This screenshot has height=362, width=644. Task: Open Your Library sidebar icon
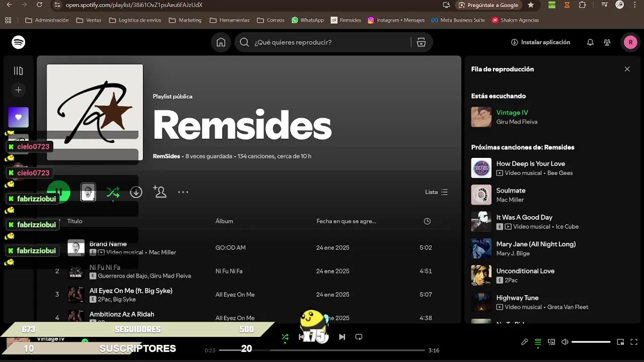[19, 71]
